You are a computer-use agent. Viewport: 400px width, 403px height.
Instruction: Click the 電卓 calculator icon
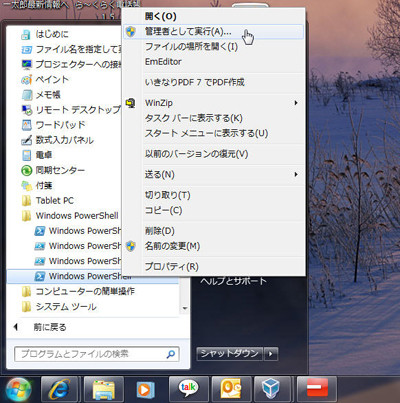pos(26,155)
